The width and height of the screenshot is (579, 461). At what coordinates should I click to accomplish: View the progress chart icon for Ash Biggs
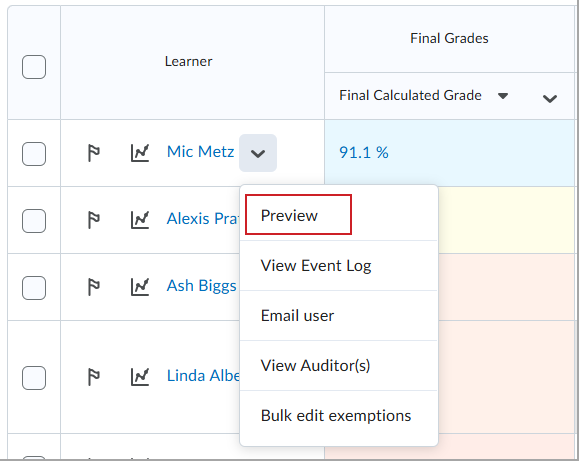140,287
